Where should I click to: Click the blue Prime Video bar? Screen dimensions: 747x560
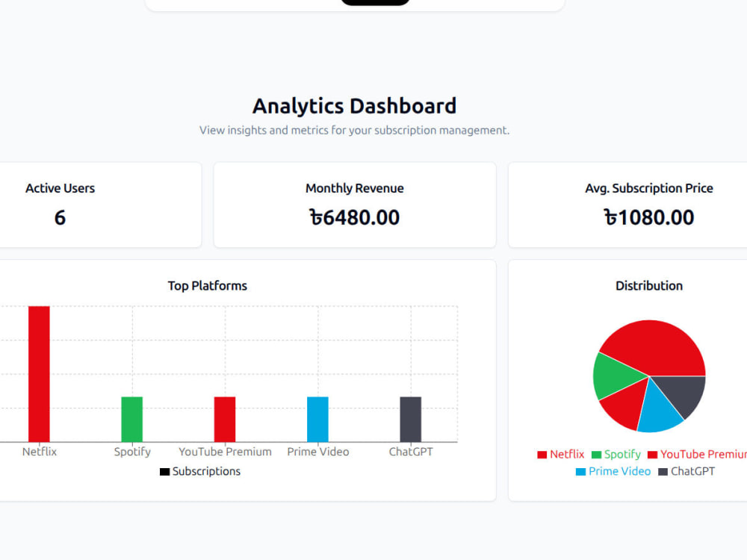coord(317,420)
